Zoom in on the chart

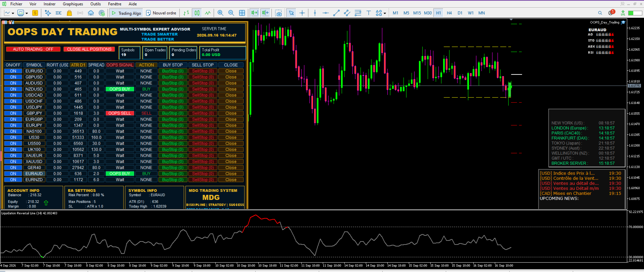(220, 13)
